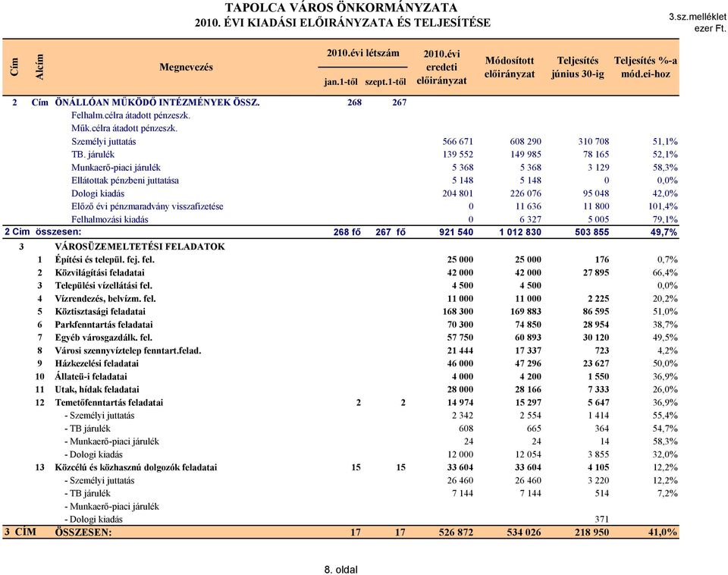Image resolution: width=728 pixels, height=575 pixels.
Task: Click the 101,4% percentage cell
Action: pyautogui.click(x=663, y=206)
